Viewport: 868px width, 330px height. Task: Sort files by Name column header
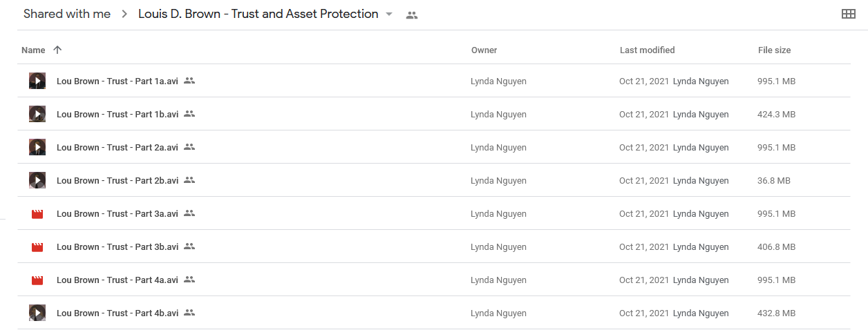(33, 50)
